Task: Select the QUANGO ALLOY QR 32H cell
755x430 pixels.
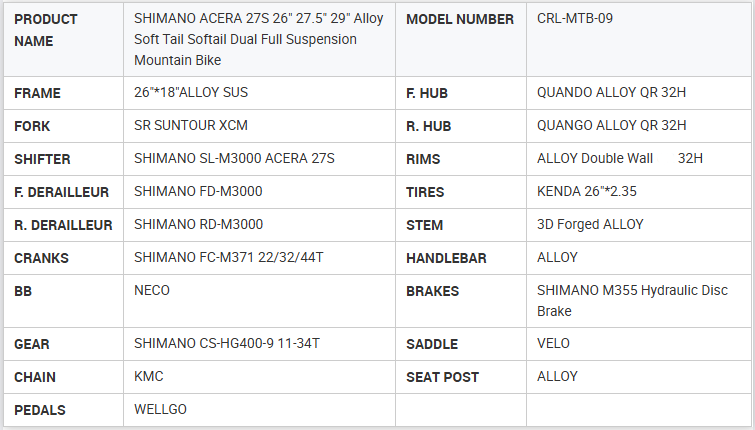Action: pos(612,126)
